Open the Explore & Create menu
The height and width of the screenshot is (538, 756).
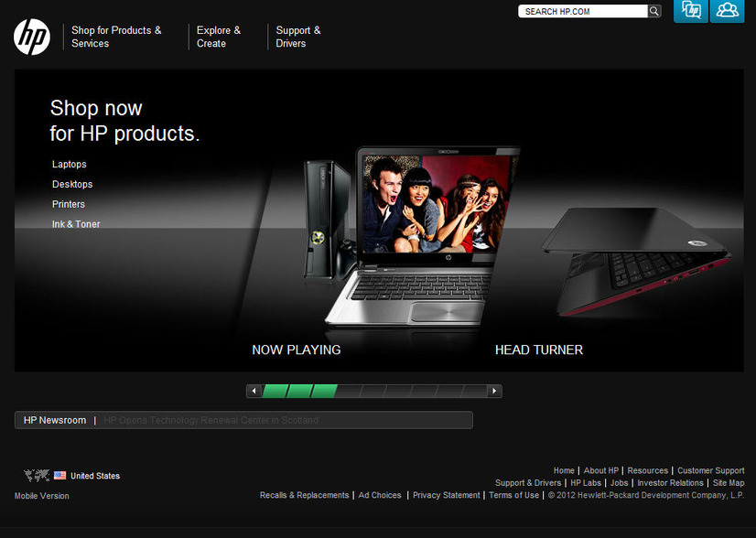coord(219,37)
